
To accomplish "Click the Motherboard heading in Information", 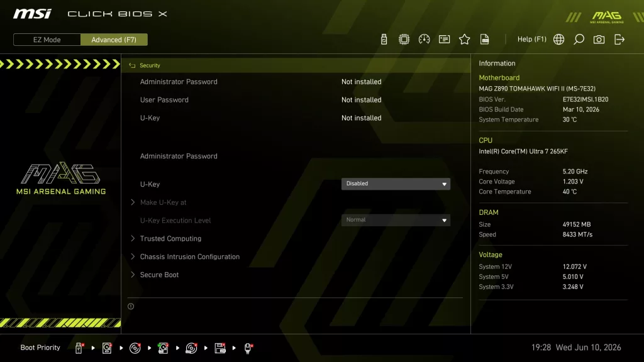I will point(499,77).
